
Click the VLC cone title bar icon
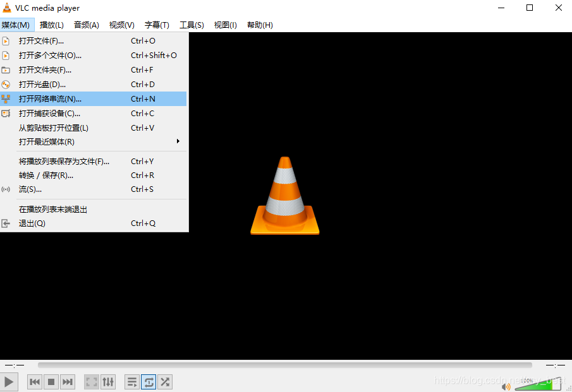(6, 8)
